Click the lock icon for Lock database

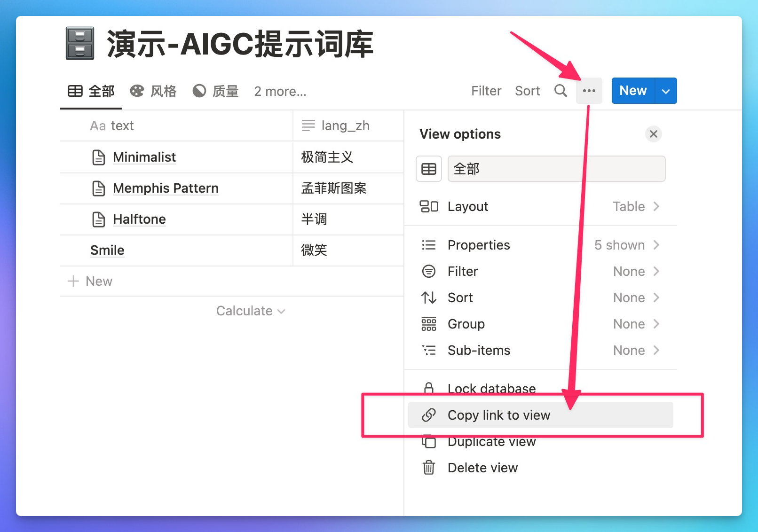428,388
